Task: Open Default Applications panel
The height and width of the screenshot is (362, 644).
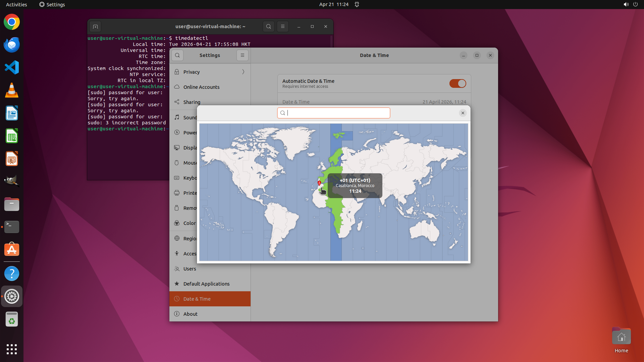Action: click(x=206, y=284)
